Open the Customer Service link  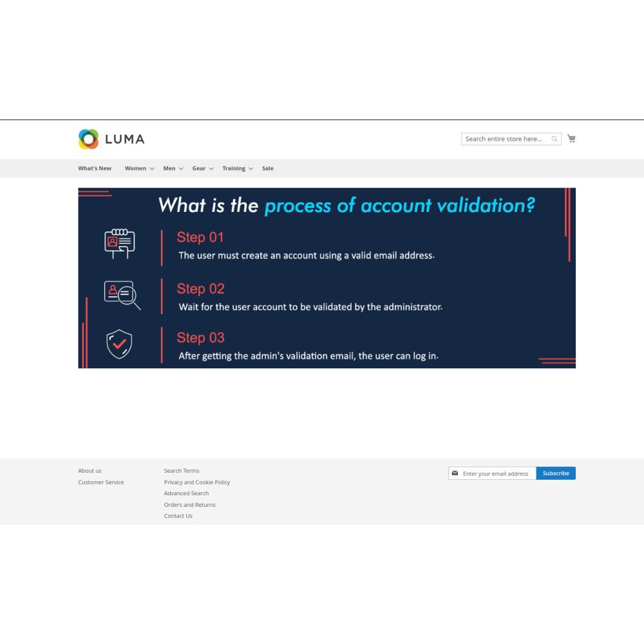tap(100, 482)
